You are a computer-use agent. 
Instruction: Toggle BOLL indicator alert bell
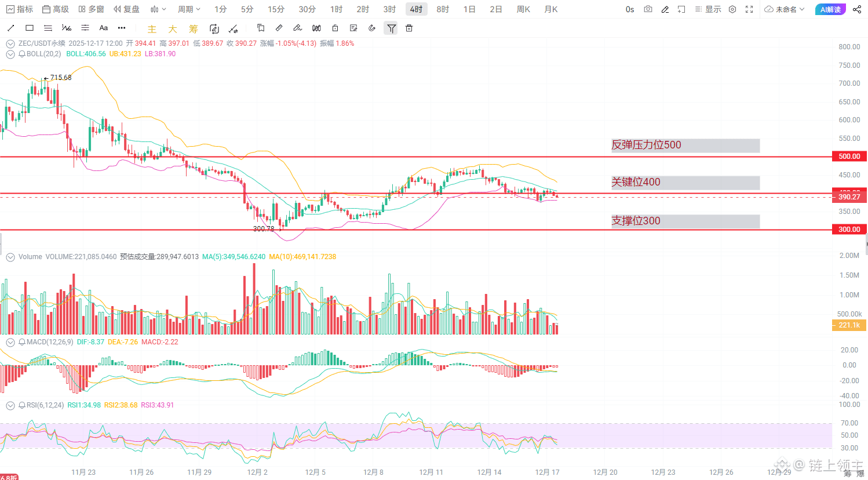click(x=22, y=54)
